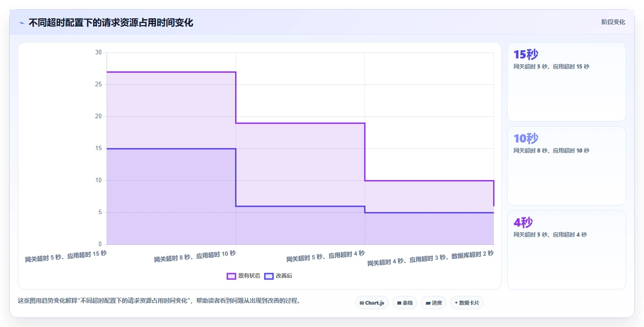
Task: Open the 4秒 data card
Action: (x=567, y=250)
